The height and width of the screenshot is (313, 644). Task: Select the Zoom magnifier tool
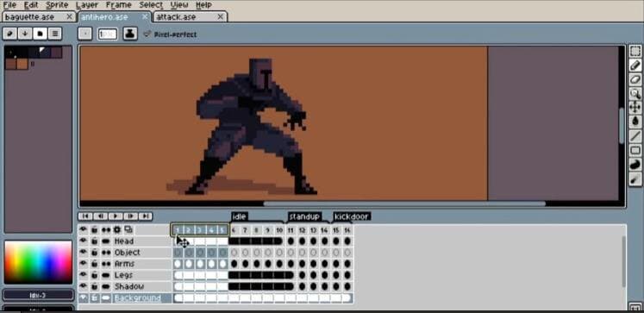[635, 94]
